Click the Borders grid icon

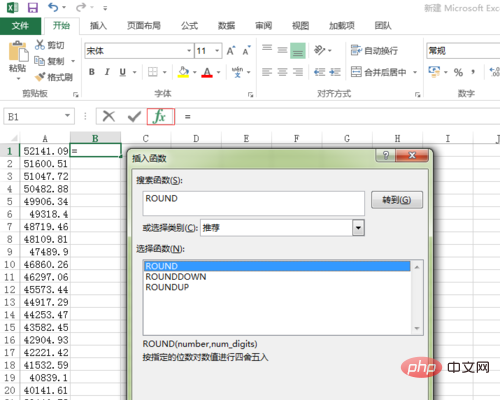coord(153,72)
